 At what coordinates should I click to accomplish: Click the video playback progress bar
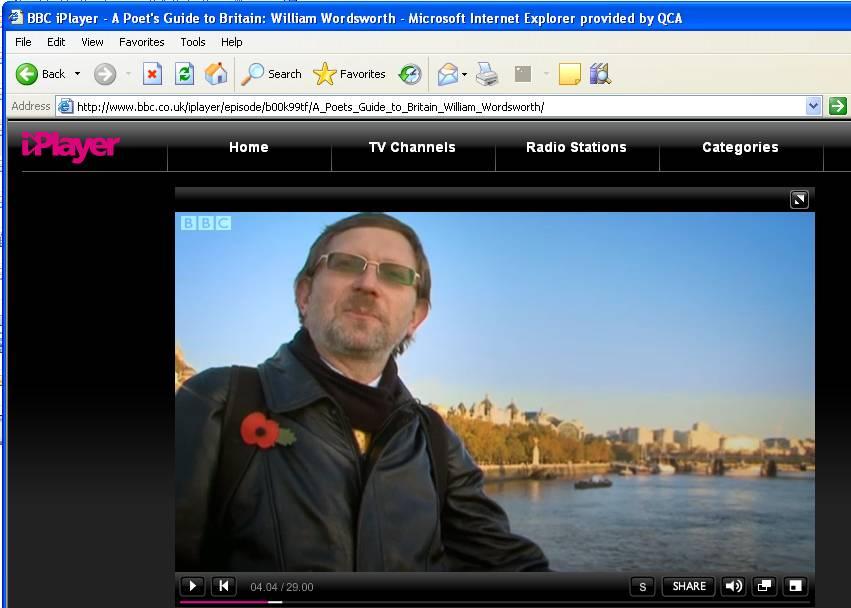point(494,601)
